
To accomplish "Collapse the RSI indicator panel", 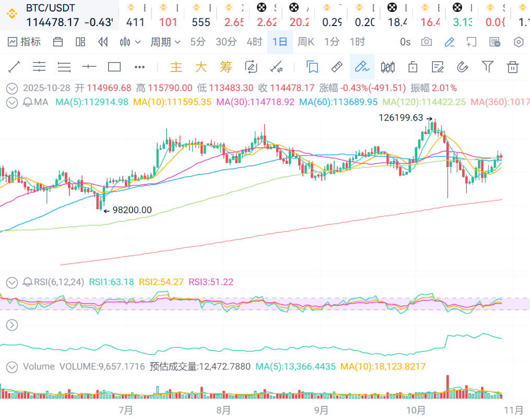I will (x=12, y=282).
